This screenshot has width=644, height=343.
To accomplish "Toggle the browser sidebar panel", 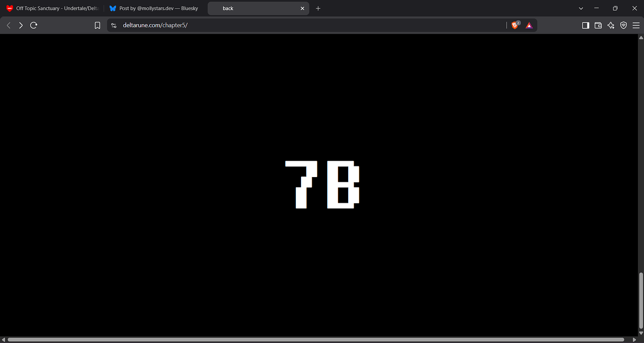I will click(x=586, y=25).
